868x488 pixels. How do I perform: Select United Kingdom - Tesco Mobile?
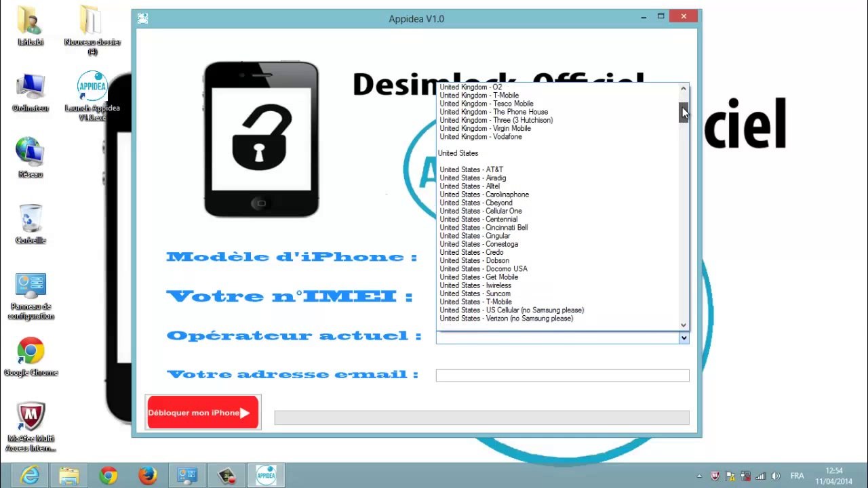pyautogui.click(x=486, y=104)
